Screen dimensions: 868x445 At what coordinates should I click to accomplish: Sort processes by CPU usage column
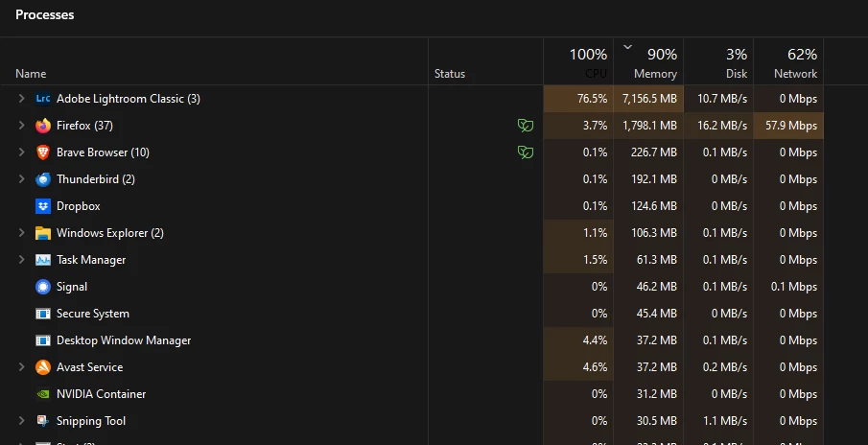pyautogui.click(x=578, y=62)
